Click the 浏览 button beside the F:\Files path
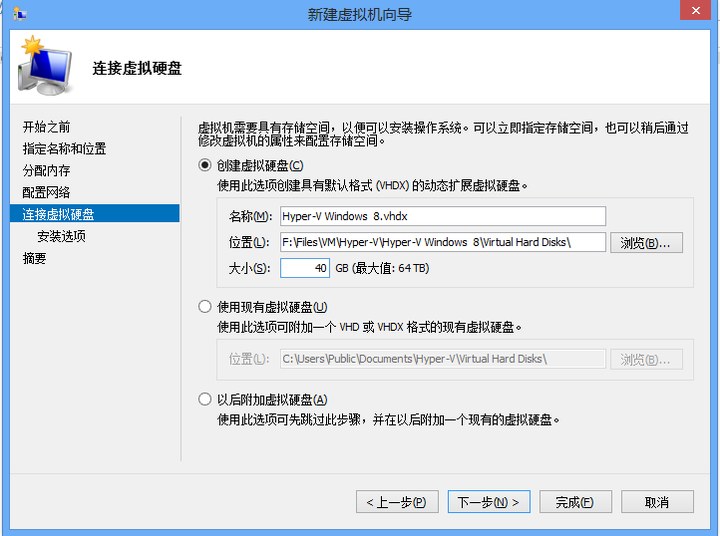 [x=646, y=243]
